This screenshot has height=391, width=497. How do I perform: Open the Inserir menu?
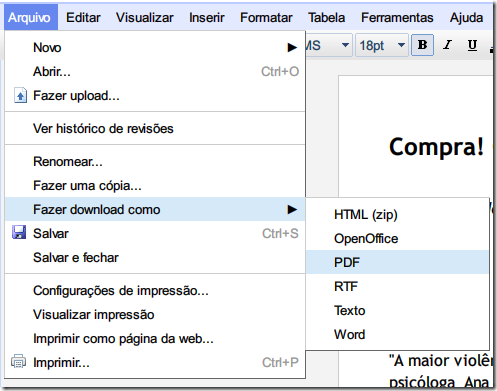(x=207, y=17)
